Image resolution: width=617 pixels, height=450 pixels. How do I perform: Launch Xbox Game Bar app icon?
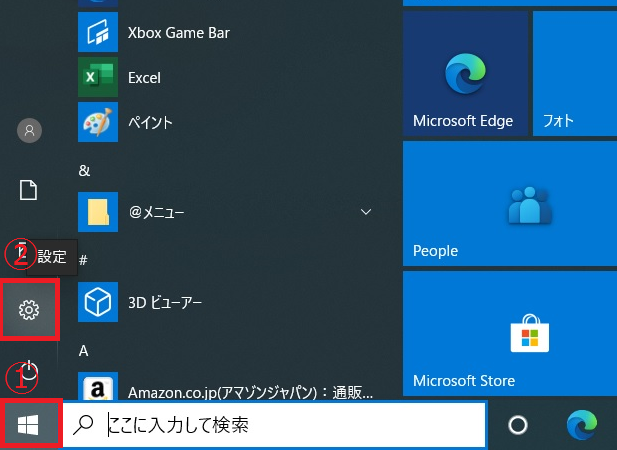(x=98, y=32)
